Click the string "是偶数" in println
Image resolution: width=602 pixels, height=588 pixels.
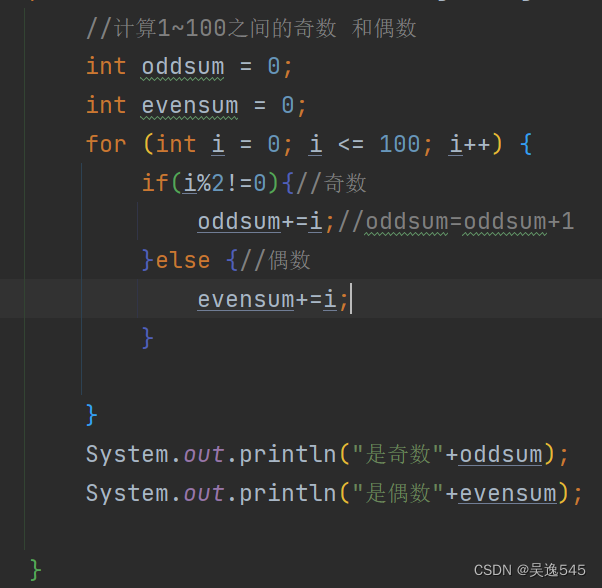click(x=398, y=493)
